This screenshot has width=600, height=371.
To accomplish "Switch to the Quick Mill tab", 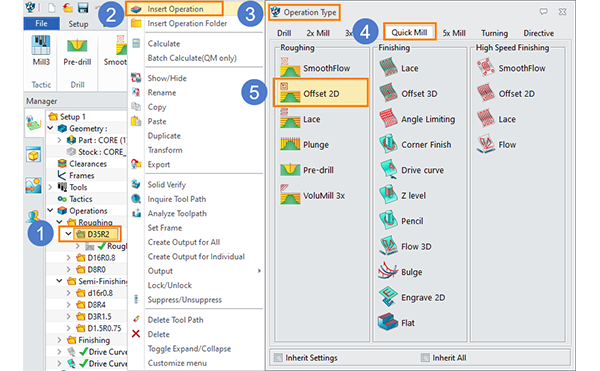I will (x=409, y=33).
